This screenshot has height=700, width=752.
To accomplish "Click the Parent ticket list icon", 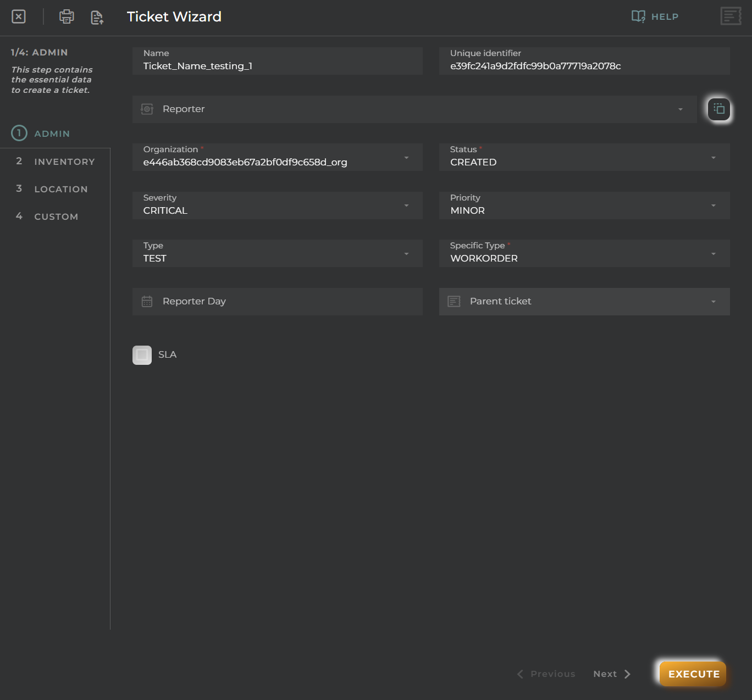I will (454, 301).
